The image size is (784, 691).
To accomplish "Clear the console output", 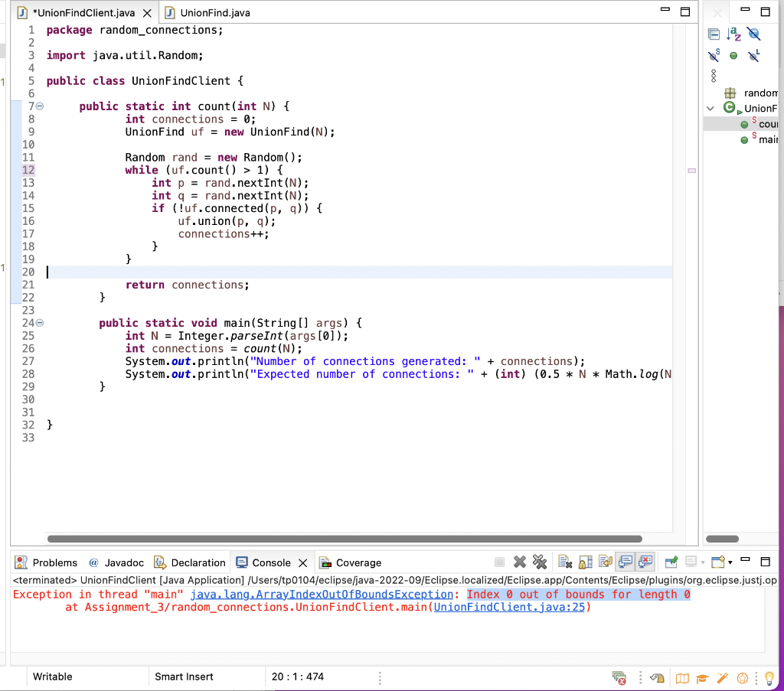I will 566,562.
